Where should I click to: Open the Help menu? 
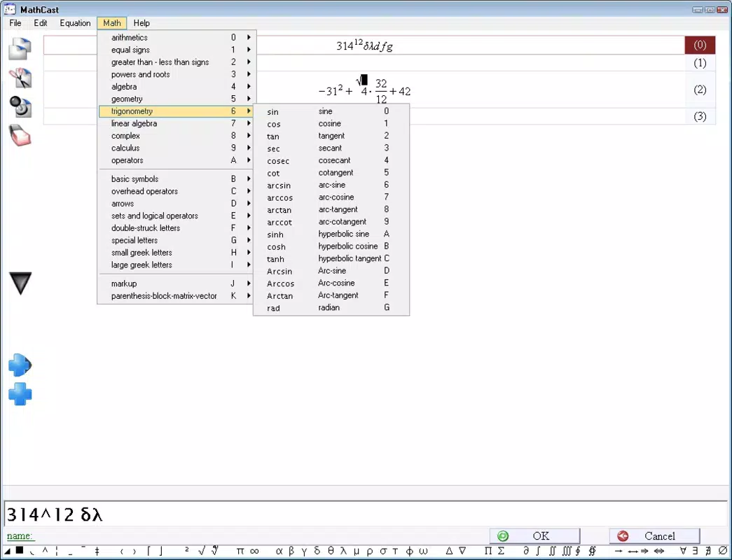click(x=141, y=23)
